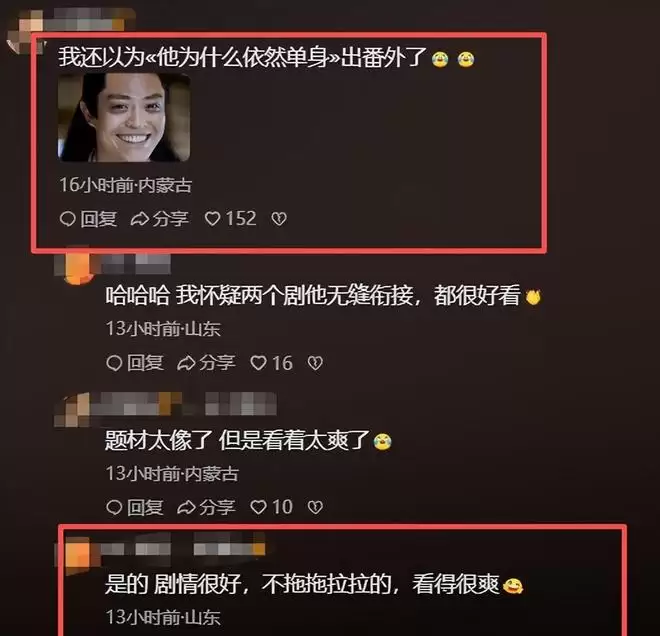
Task: Like the comment with 16 likes
Action: point(258,363)
